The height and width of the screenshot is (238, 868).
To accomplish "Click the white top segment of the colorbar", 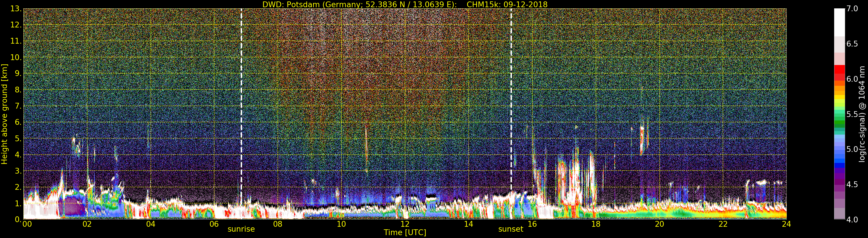I will [839, 22].
